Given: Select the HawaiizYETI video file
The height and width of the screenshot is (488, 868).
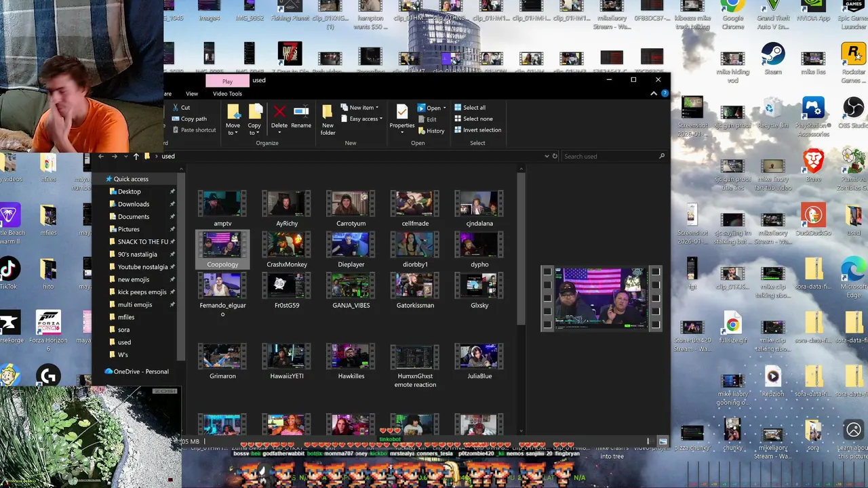Looking at the screenshot, I should point(287,361).
